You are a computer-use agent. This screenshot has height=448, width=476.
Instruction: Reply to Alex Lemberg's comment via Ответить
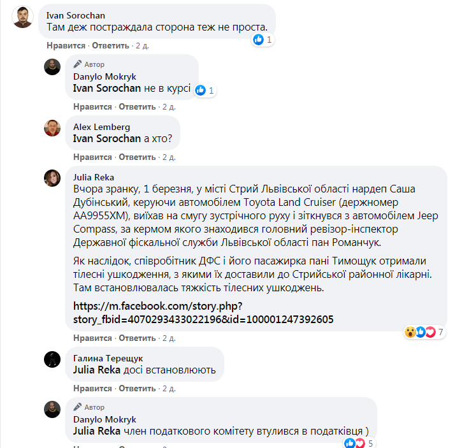(137, 157)
